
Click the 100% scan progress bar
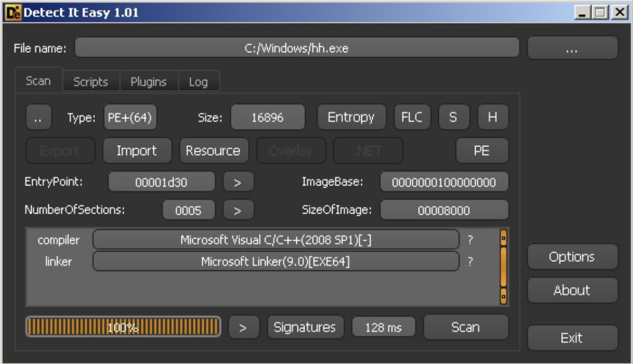tap(123, 327)
